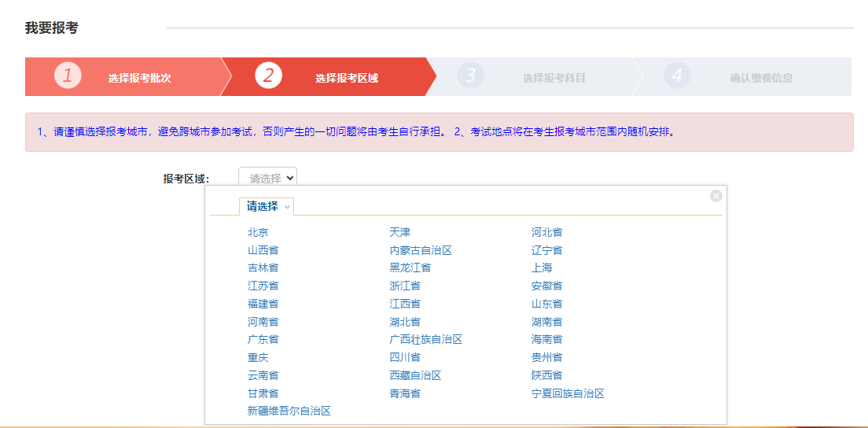This screenshot has height=428, width=868.
Task: Close the region picker popup
Action: tap(715, 196)
